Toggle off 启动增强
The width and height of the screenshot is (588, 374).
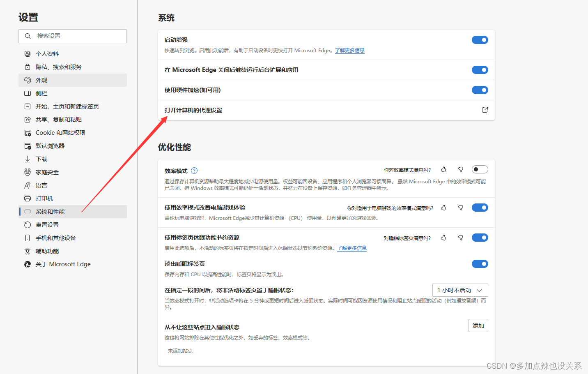pyautogui.click(x=480, y=40)
